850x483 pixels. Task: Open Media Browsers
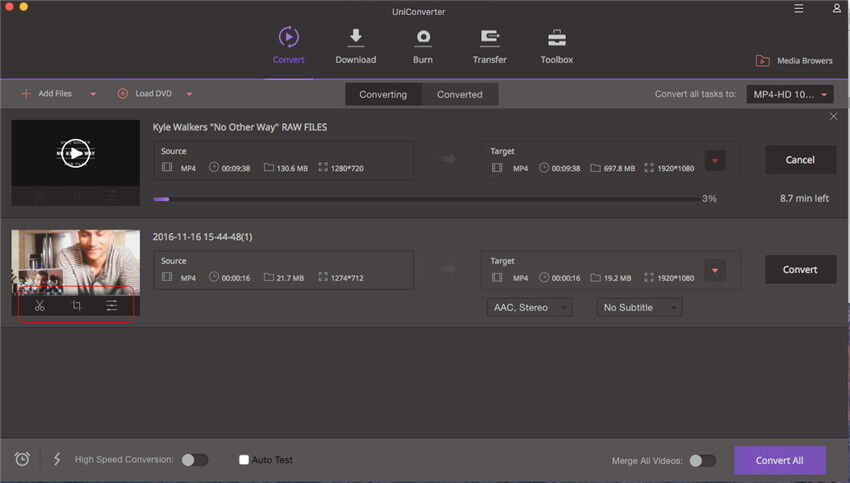tap(794, 60)
